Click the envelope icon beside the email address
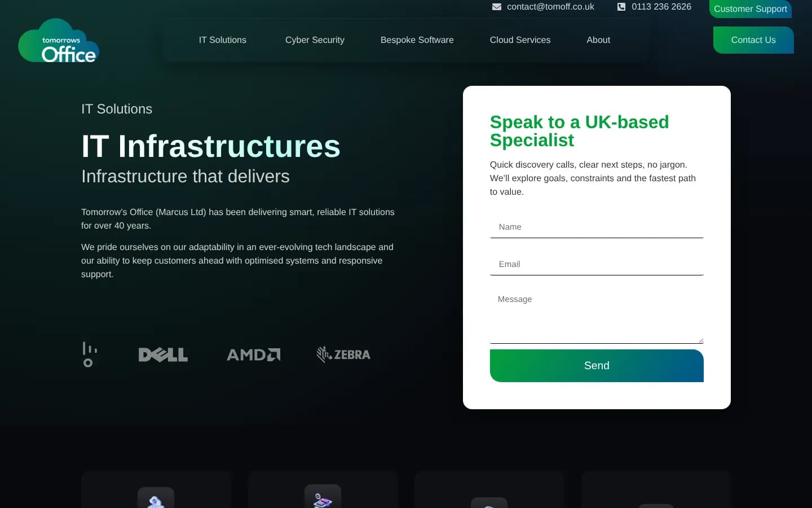Image resolution: width=812 pixels, height=508 pixels. [x=497, y=7]
